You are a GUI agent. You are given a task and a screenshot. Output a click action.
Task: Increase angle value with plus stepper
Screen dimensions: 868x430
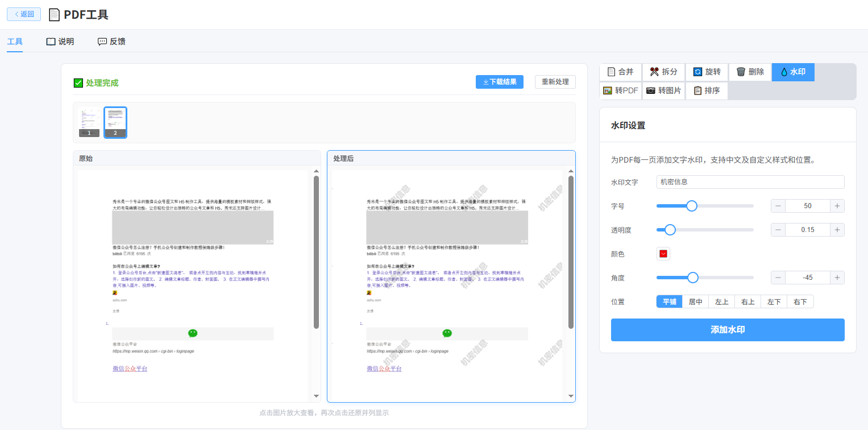pyautogui.click(x=837, y=278)
